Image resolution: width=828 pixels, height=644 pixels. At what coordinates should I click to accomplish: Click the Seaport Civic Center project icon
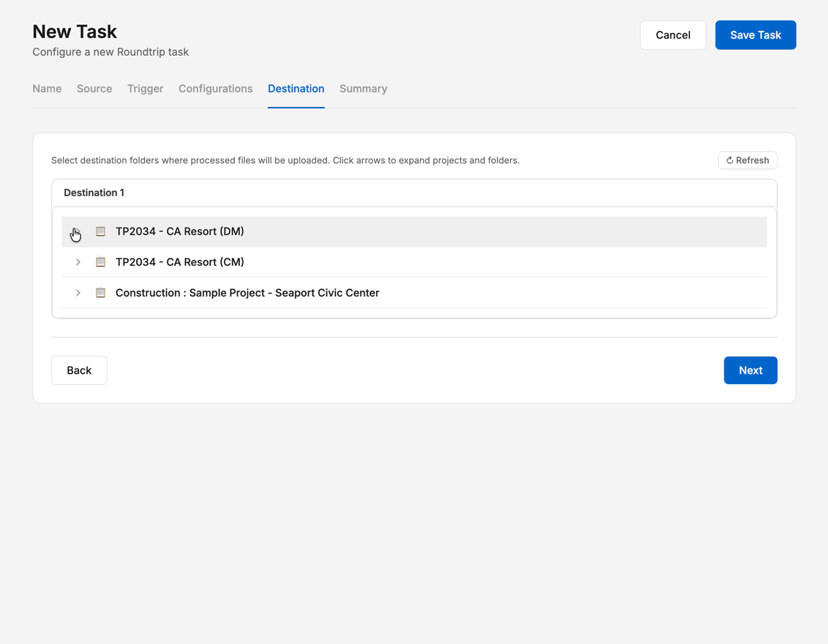point(101,293)
